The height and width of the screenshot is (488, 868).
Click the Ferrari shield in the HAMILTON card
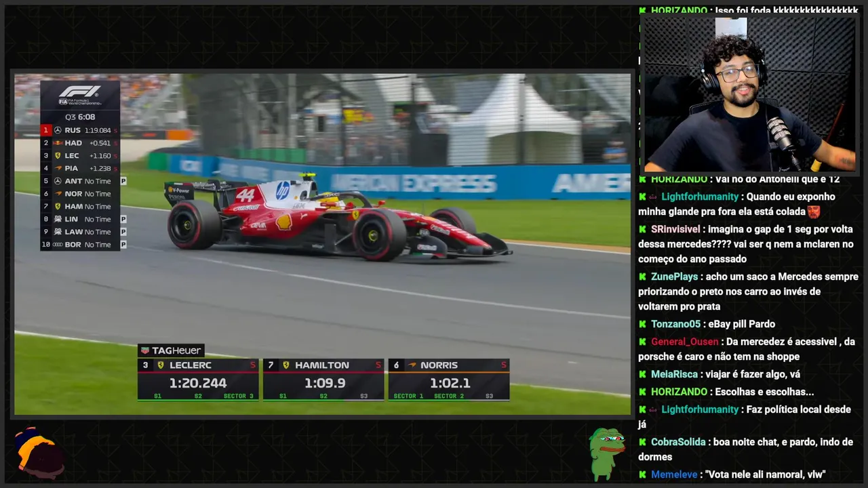click(x=286, y=365)
